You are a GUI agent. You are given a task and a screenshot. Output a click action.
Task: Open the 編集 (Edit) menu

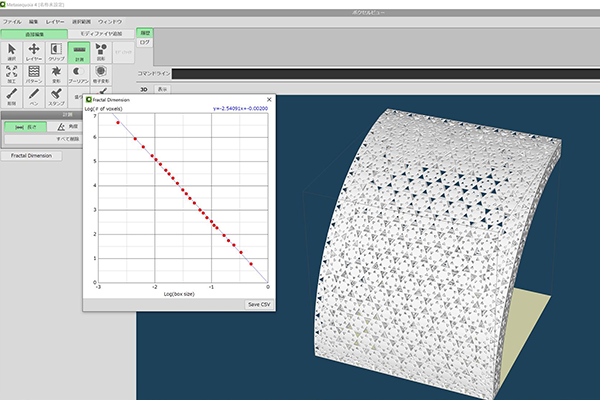tap(33, 22)
